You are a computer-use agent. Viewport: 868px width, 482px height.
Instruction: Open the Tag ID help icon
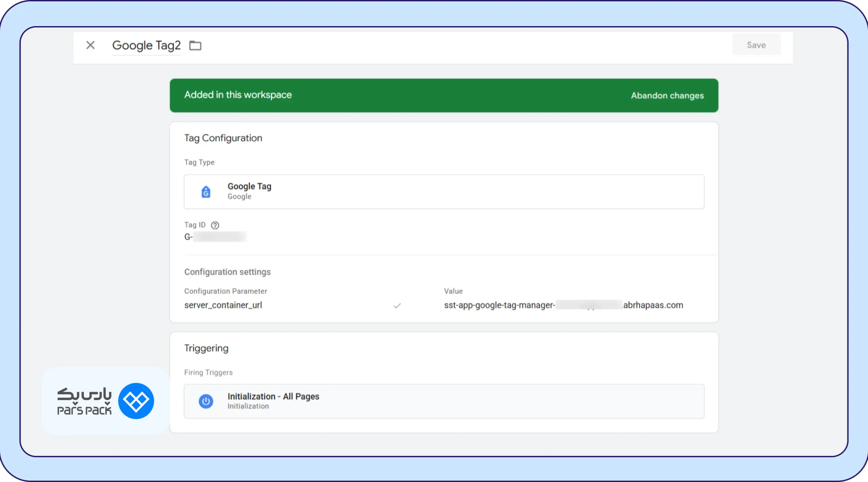coord(215,225)
